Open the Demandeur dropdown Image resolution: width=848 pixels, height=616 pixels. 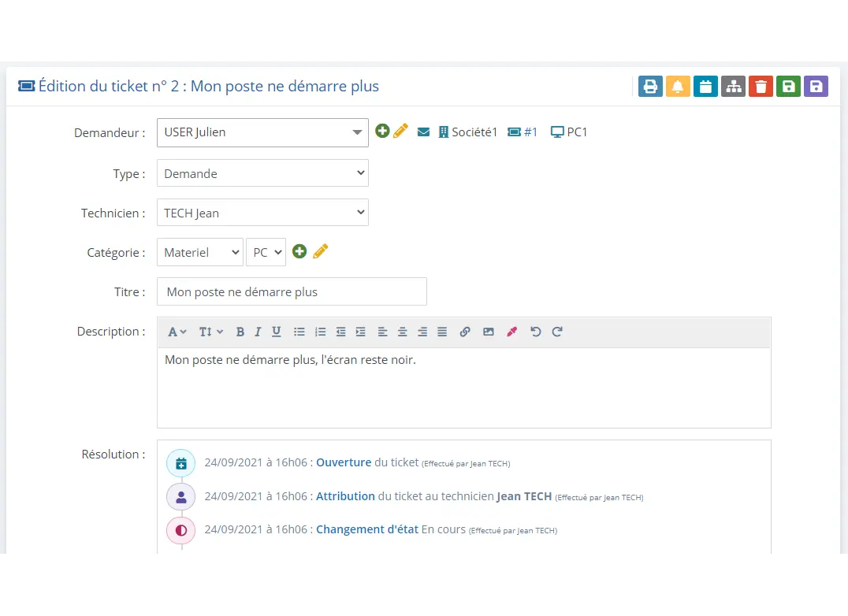[x=262, y=132]
